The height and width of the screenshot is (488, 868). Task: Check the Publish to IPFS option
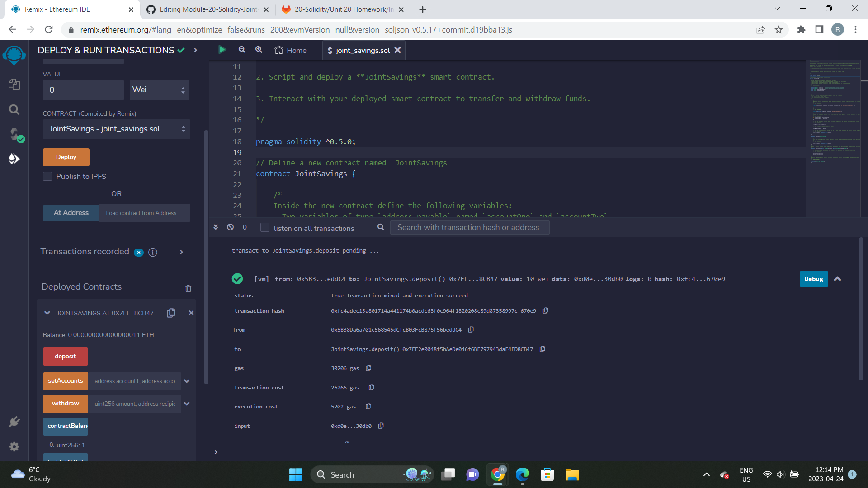[x=47, y=176]
